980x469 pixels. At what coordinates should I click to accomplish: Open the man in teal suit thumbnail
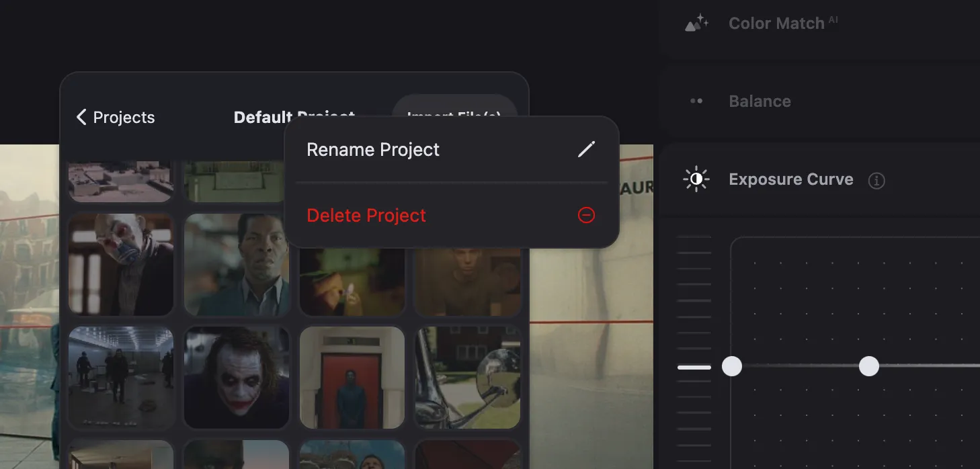point(237,265)
